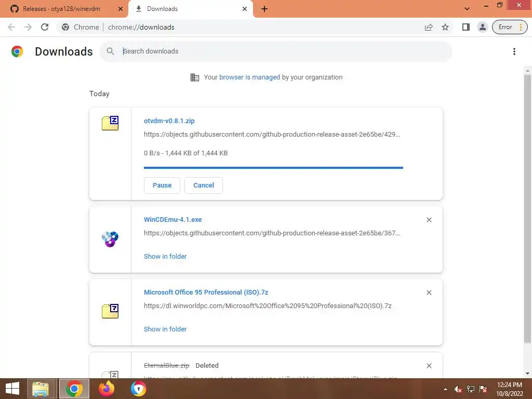532x399 pixels.
Task: Open the Action Center flag icon
Action: coord(483,389)
